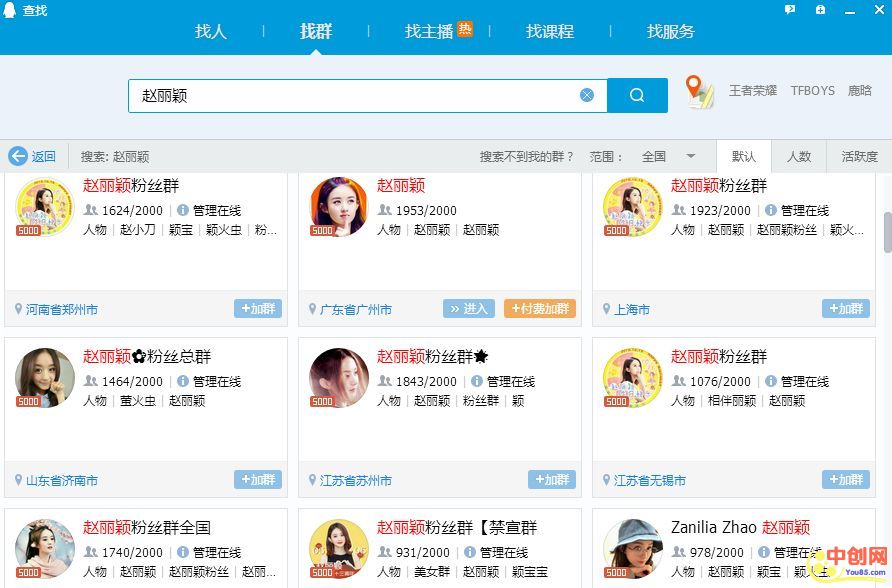Click the 进入 button on the Guangzhou group

pyautogui.click(x=469, y=309)
